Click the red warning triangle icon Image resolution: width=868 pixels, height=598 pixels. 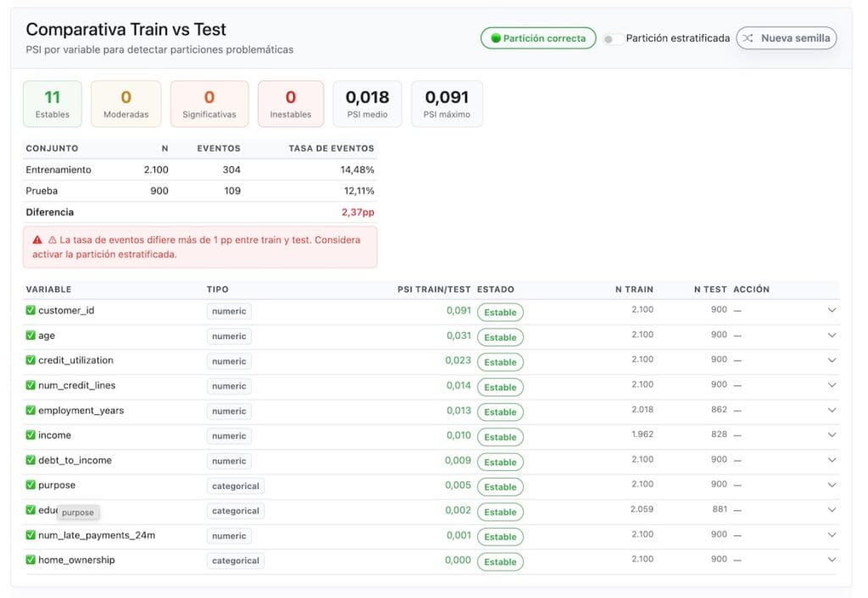[37, 240]
